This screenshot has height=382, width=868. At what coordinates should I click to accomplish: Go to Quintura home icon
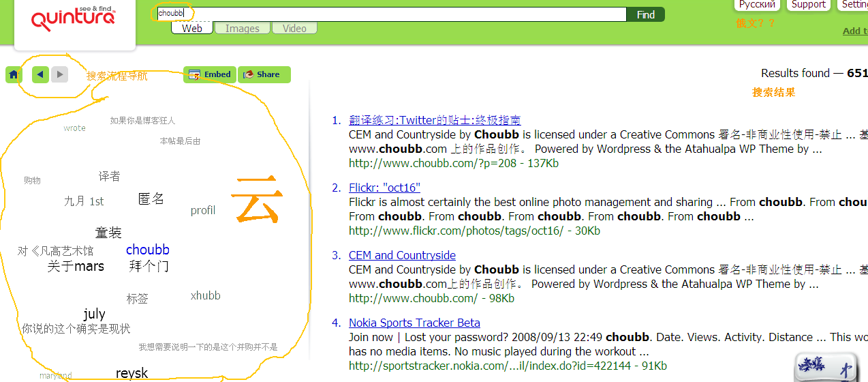click(14, 74)
